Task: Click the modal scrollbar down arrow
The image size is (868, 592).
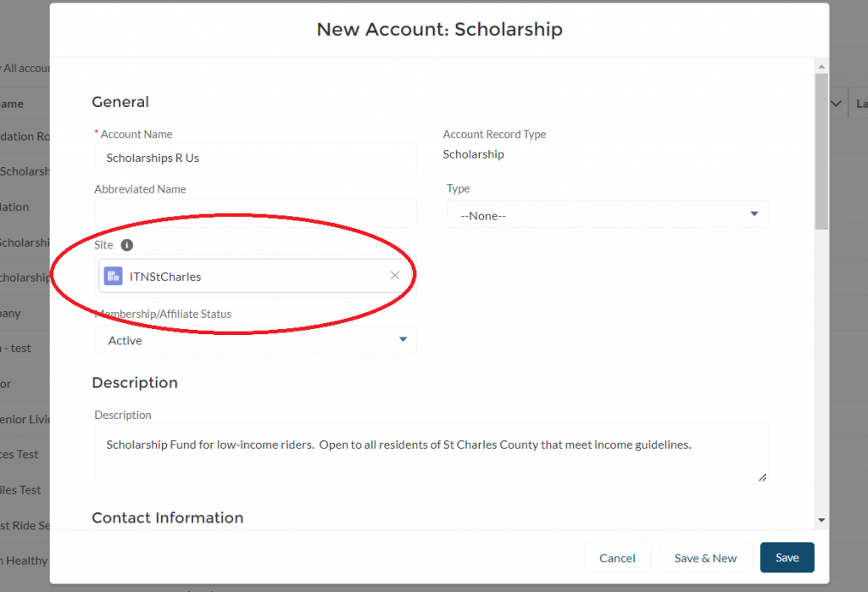Action: tap(821, 519)
